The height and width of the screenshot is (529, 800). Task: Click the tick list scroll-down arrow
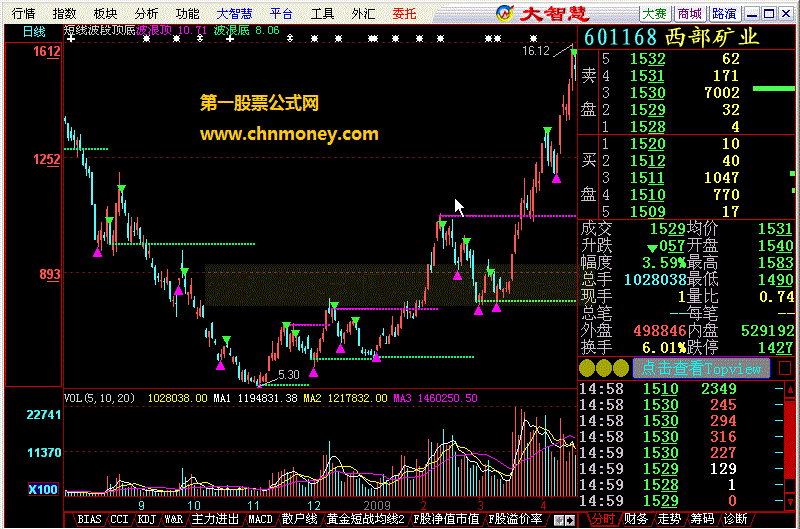tap(790, 501)
